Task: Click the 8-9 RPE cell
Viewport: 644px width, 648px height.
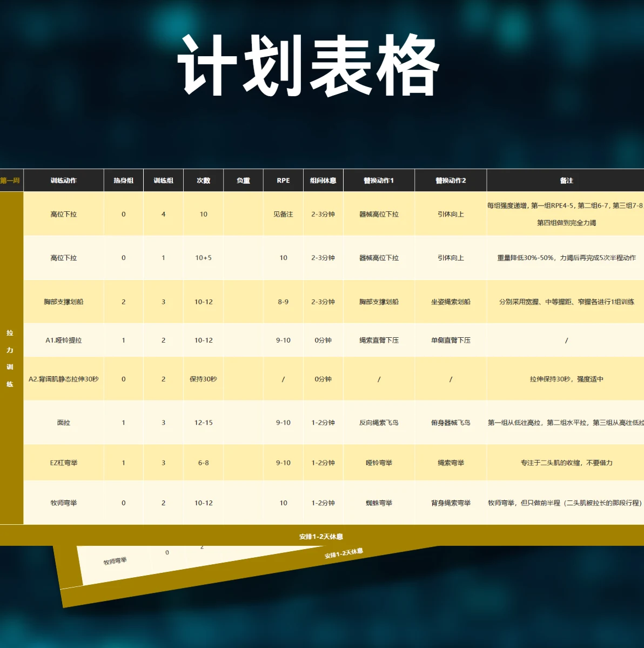Action: click(x=284, y=302)
